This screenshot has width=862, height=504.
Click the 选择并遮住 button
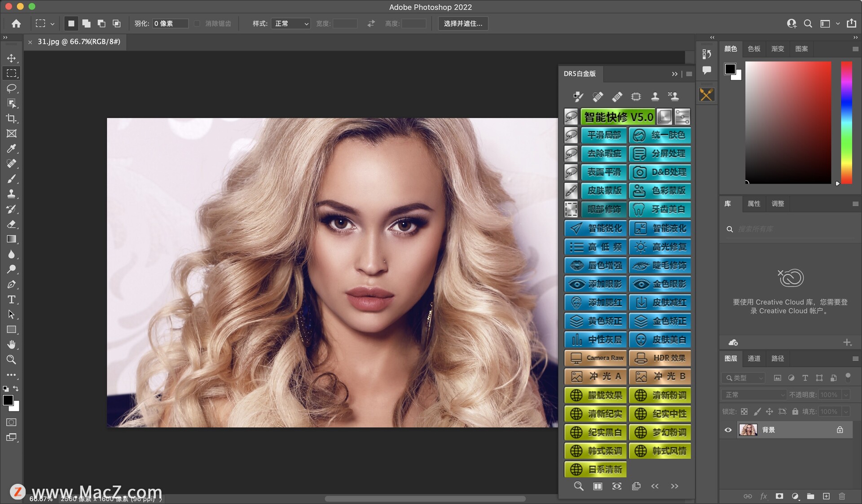pos(463,23)
